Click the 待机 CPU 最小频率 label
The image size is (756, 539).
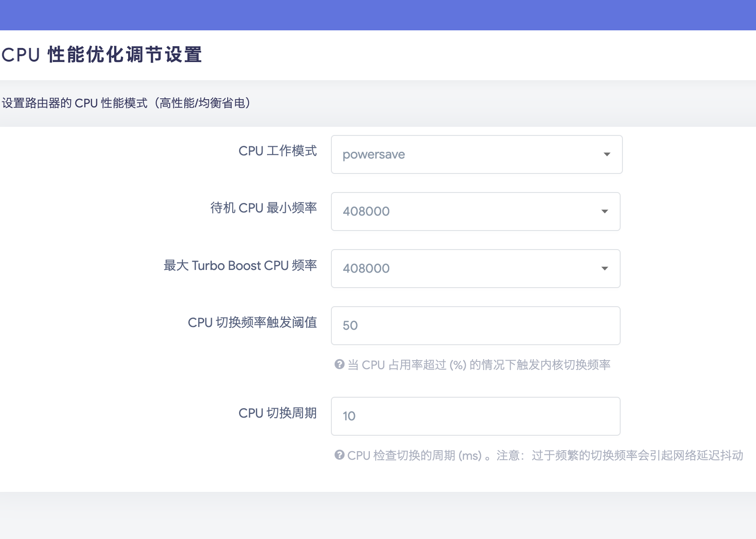pos(263,208)
